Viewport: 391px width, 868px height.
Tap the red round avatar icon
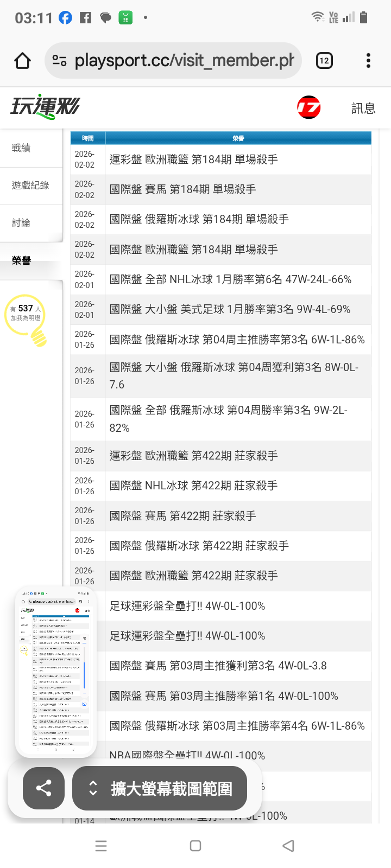point(309,107)
